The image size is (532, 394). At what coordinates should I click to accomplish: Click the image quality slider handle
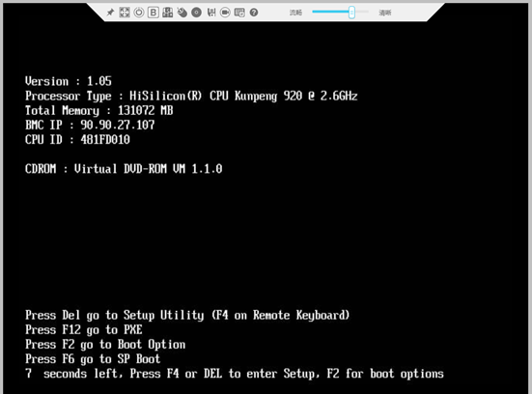click(351, 13)
